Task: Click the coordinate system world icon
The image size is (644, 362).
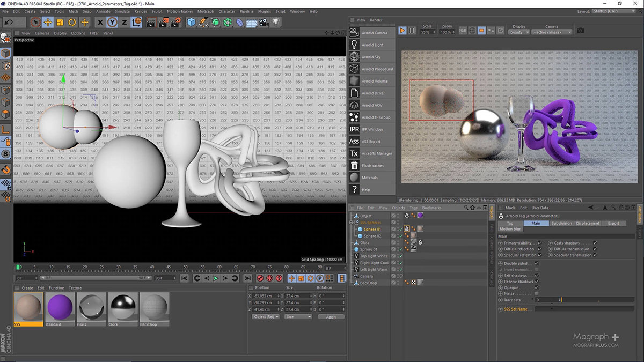Action: tap(137, 22)
